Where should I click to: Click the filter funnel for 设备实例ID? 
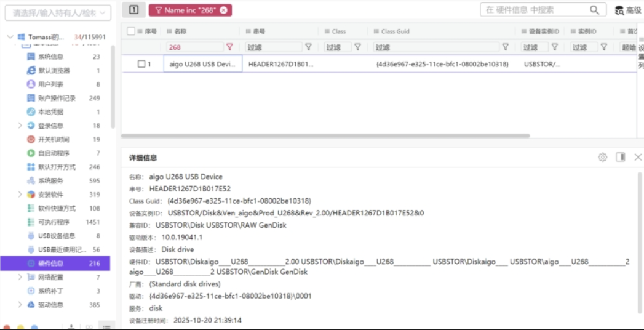click(x=554, y=47)
